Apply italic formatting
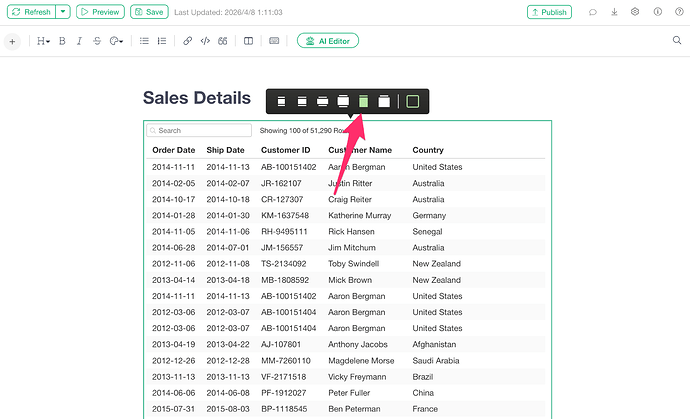This screenshot has width=690, height=419. pos(79,41)
